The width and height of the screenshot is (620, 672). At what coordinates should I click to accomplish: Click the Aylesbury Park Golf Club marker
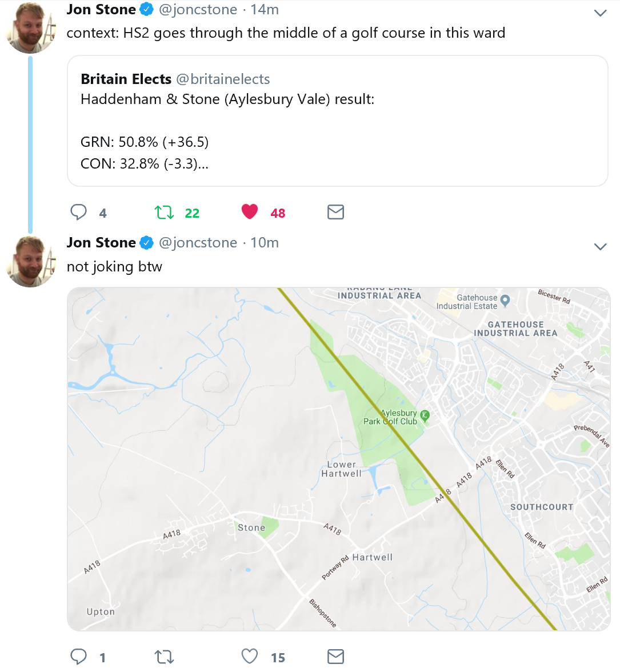pyautogui.click(x=425, y=415)
